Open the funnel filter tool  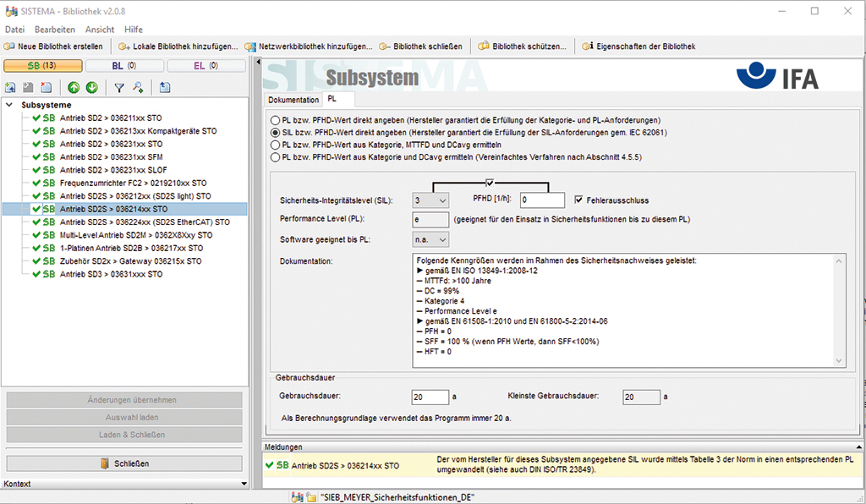(x=118, y=87)
